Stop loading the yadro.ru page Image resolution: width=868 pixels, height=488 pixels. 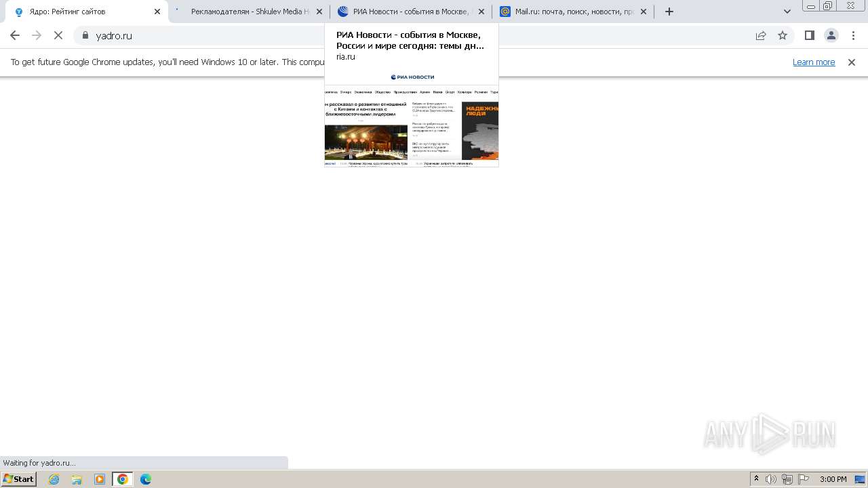58,35
